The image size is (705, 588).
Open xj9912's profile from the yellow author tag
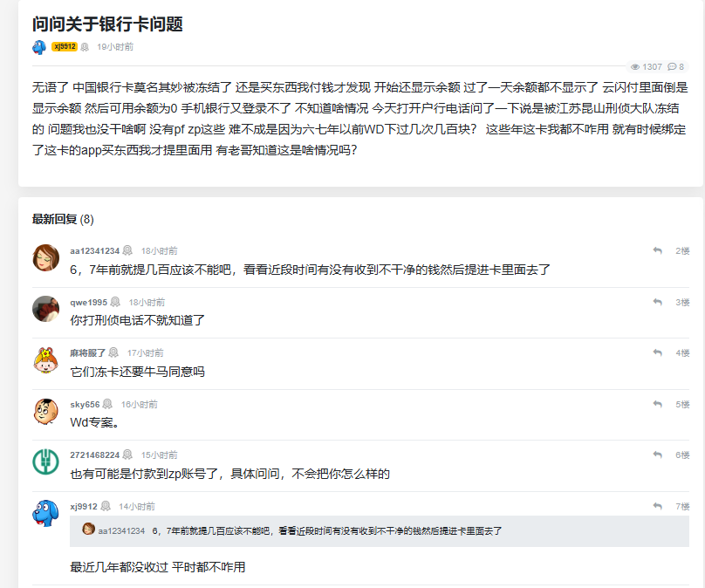65,47
